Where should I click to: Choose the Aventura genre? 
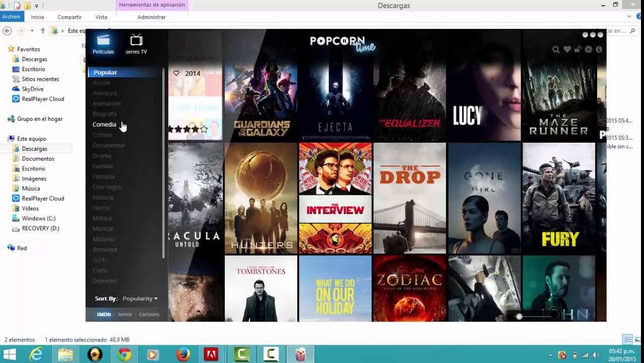click(x=105, y=93)
